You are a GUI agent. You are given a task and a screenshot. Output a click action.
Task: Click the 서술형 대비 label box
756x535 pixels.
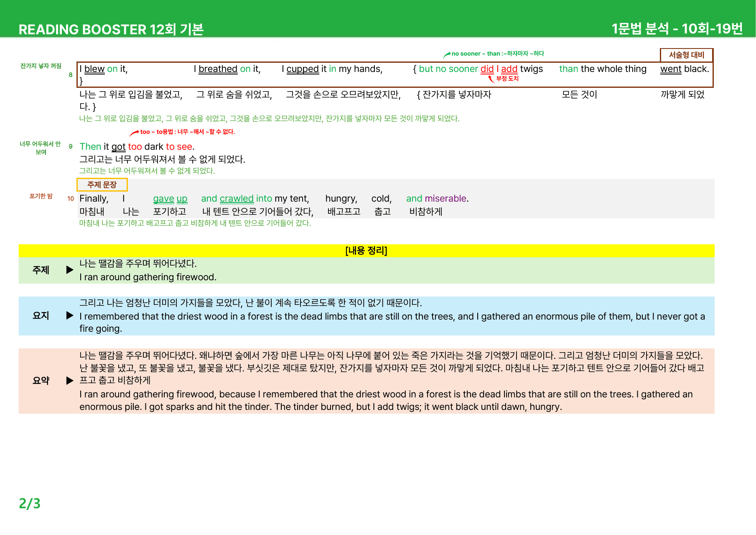(x=687, y=55)
